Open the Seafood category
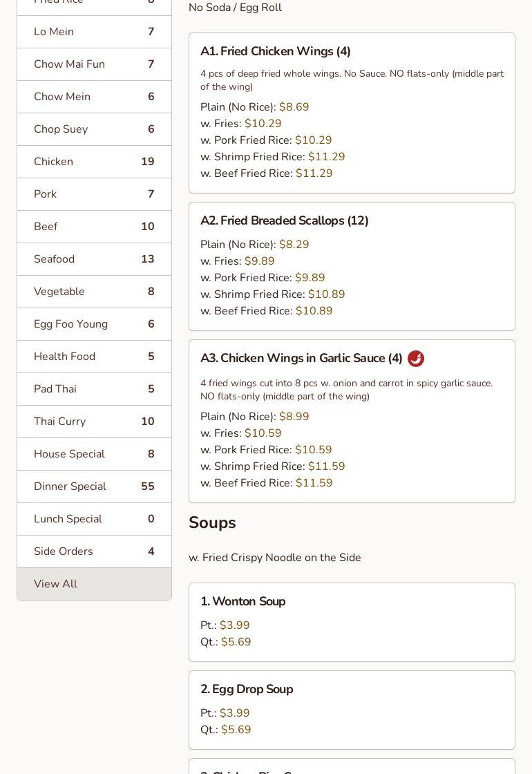 (x=94, y=259)
